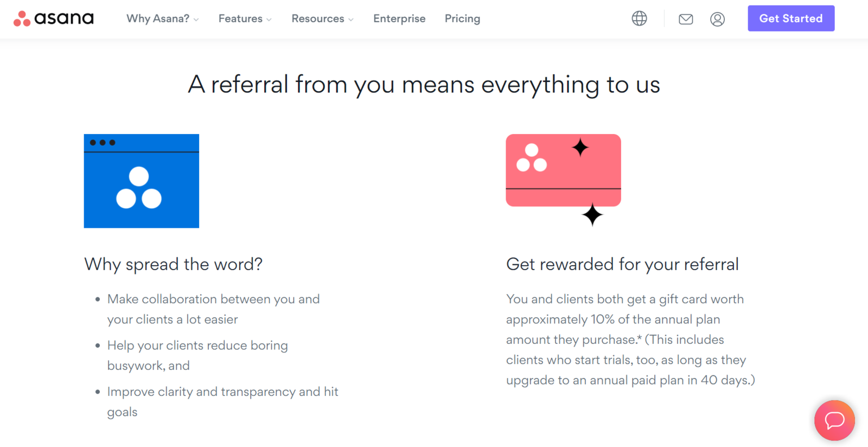Image resolution: width=868 pixels, height=447 pixels.
Task: Open the globe language selector
Action: [x=639, y=18]
